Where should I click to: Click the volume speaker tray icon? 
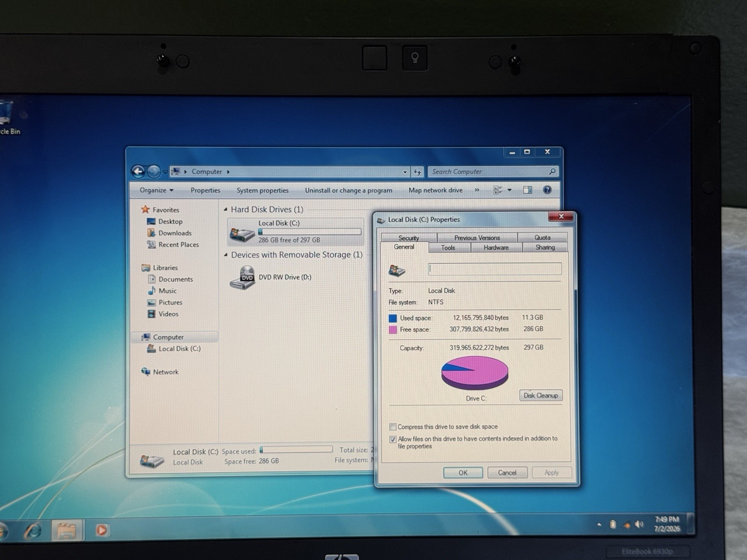639,525
